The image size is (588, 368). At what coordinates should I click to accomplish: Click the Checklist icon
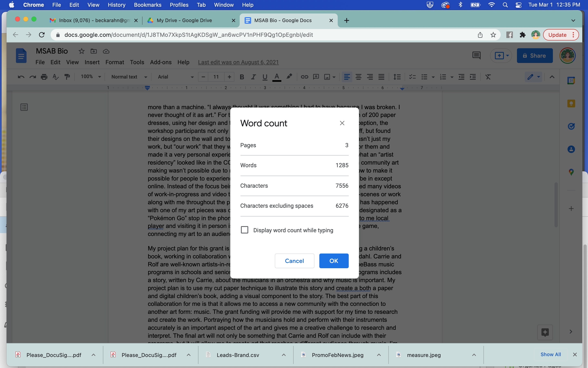click(x=412, y=77)
